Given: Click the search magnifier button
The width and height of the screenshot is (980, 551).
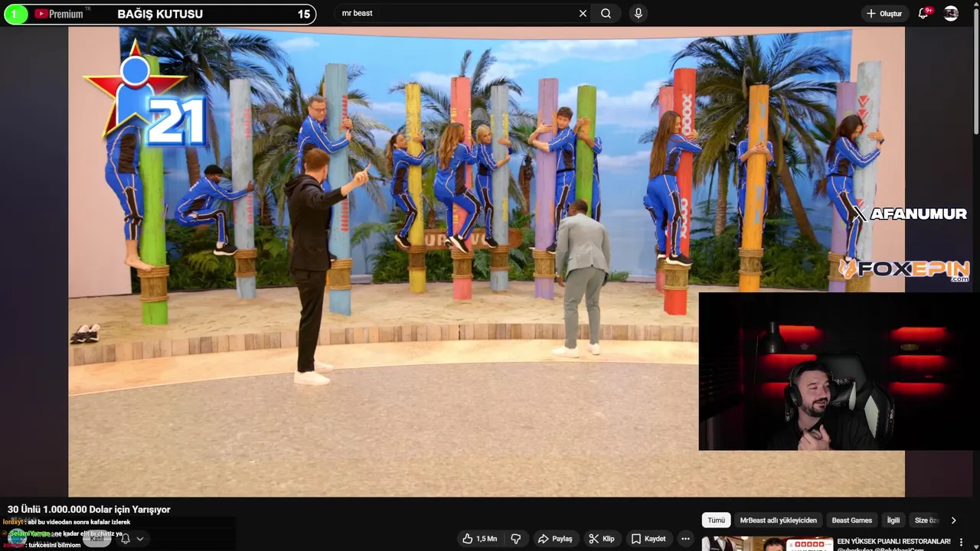Looking at the screenshot, I should 606,13.
